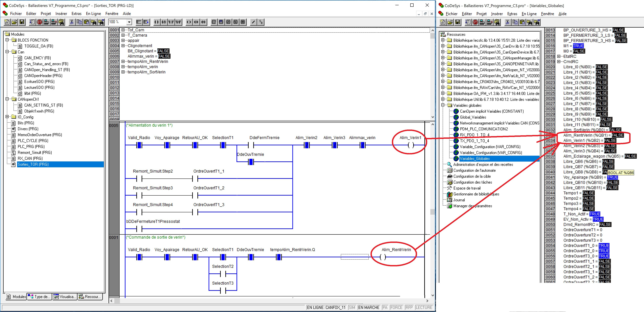Expand the IO_Config folder in Modules tree

[7, 117]
